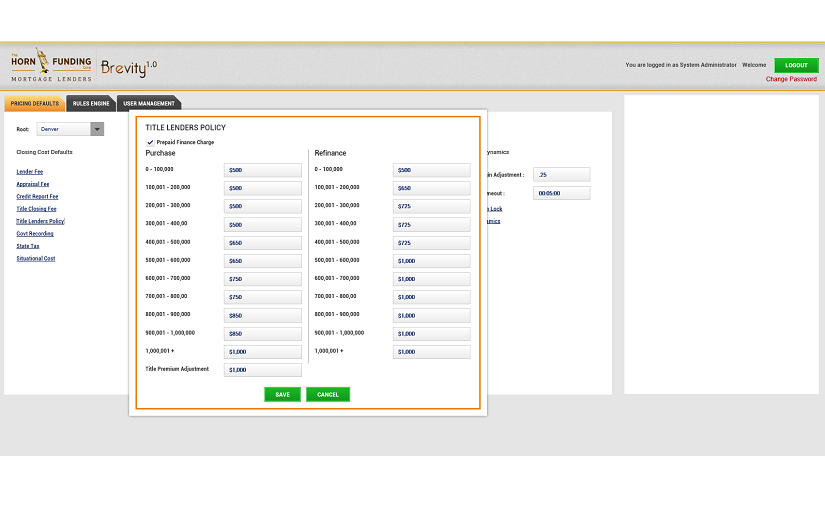The height and width of the screenshot is (525, 825).
Task: Click the Purchase column heading
Action: coord(160,153)
